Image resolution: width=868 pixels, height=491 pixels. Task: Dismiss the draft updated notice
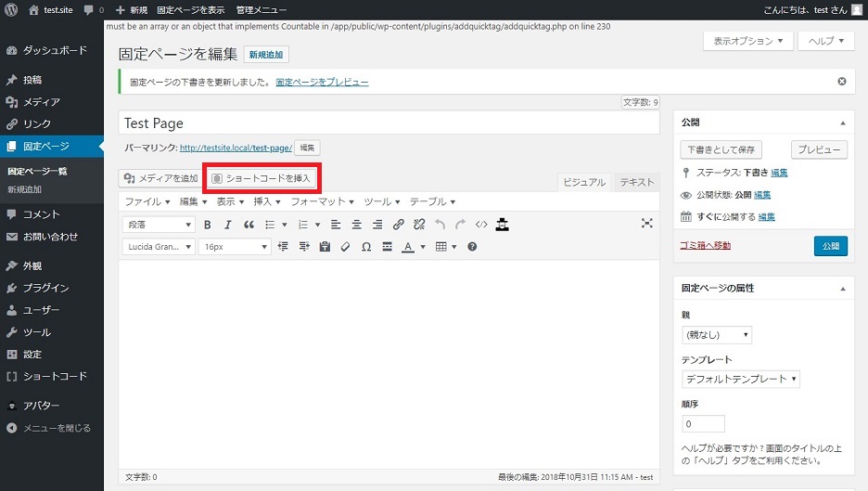[842, 82]
